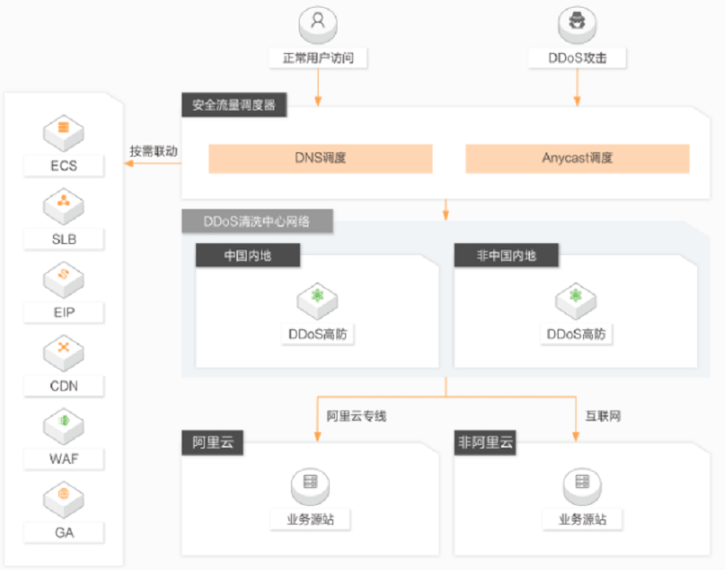Click the EIP text label
This screenshot has width=728, height=570.
[63, 312]
